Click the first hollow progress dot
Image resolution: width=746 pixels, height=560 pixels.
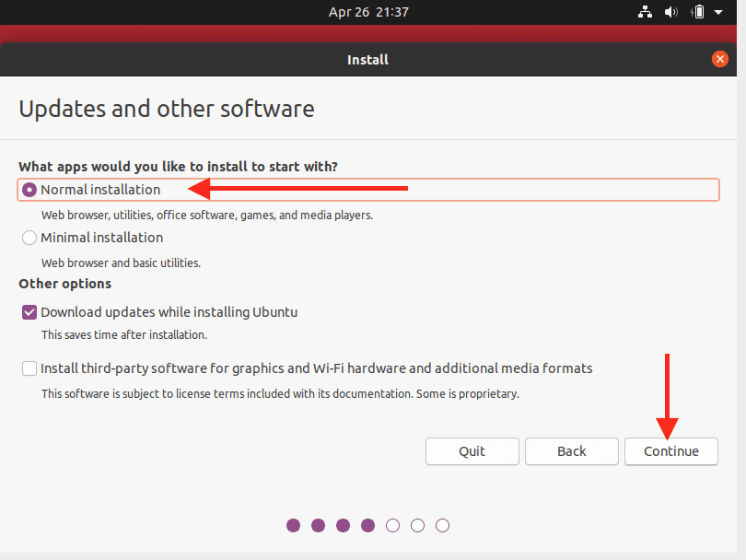point(393,526)
